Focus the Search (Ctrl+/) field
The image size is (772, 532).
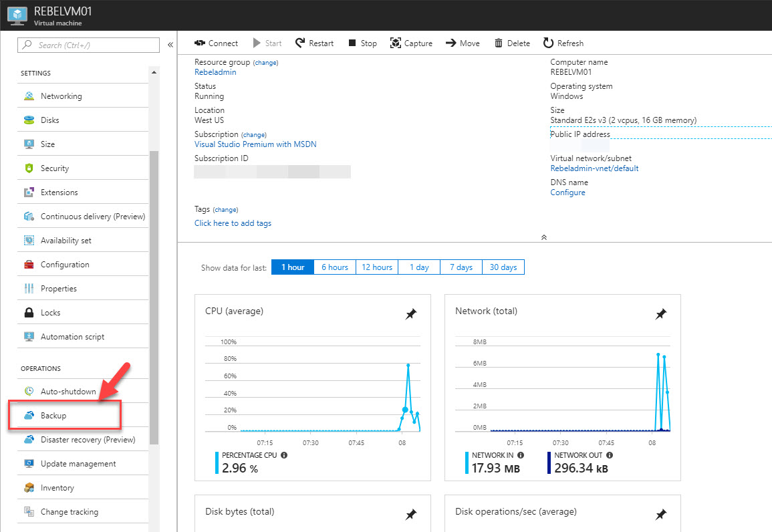tap(89, 45)
